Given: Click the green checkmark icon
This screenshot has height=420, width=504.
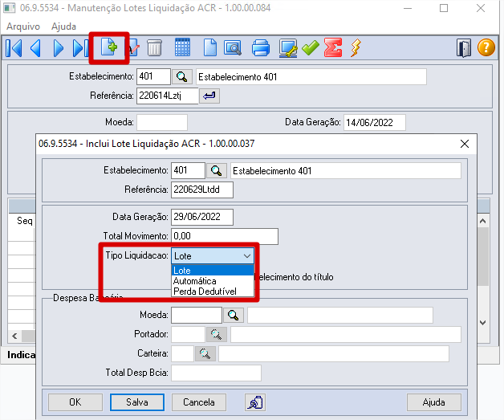Looking at the screenshot, I should 310,48.
